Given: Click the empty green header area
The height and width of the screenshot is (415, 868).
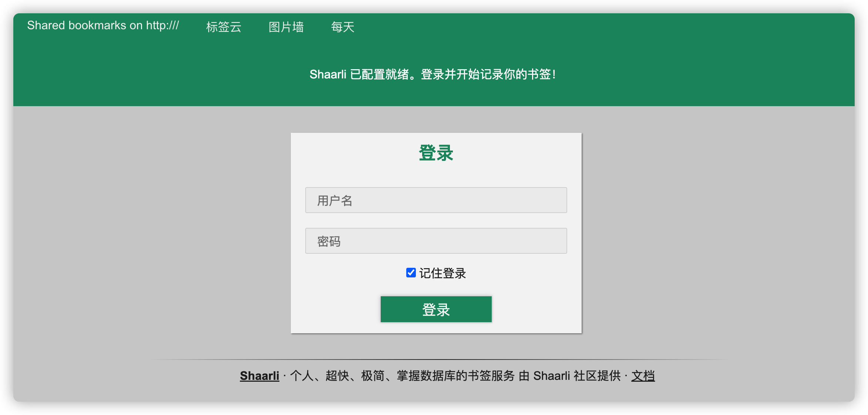Looking at the screenshot, I should pos(629,44).
